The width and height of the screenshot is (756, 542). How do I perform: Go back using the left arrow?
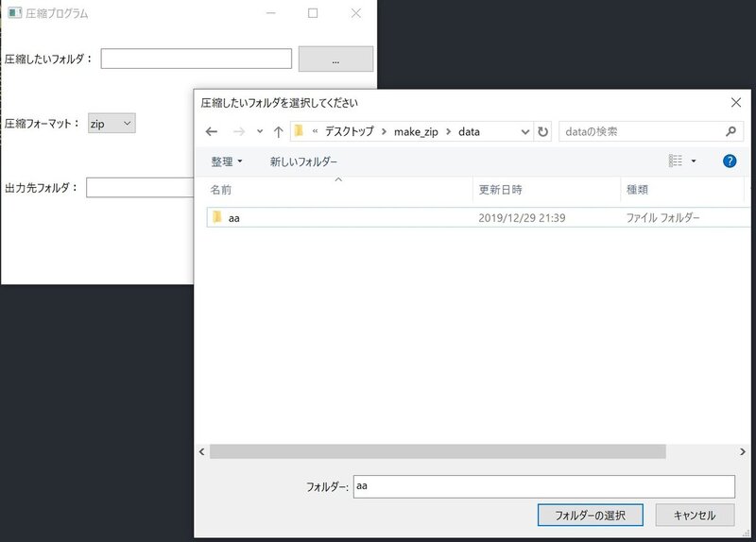(x=211, y=131)
